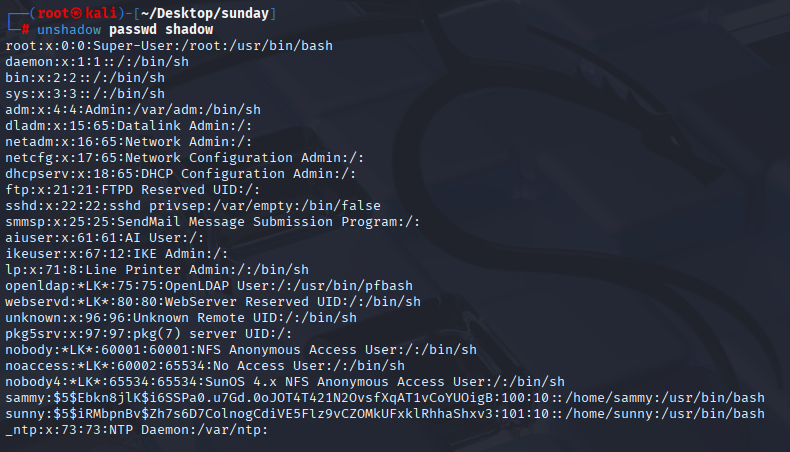Click the lp Line Printer Admin line
The image size is (790, 452).
click(157, 270)
